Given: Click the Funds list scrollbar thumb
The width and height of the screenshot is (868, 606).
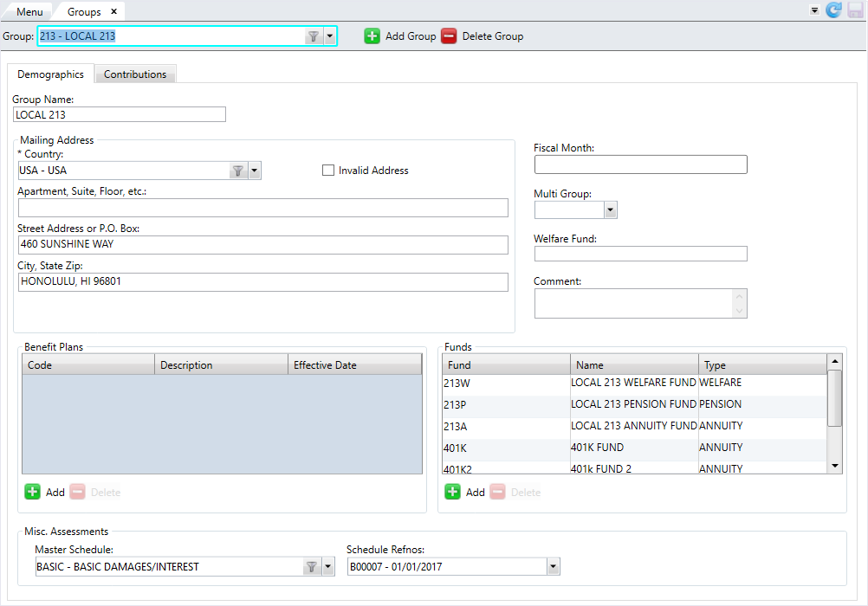Looking at the screenshot, I should point(835,398).
